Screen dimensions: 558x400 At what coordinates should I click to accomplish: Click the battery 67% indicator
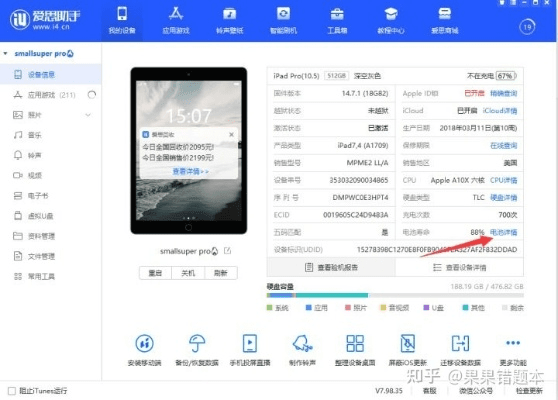coord(506,76)
